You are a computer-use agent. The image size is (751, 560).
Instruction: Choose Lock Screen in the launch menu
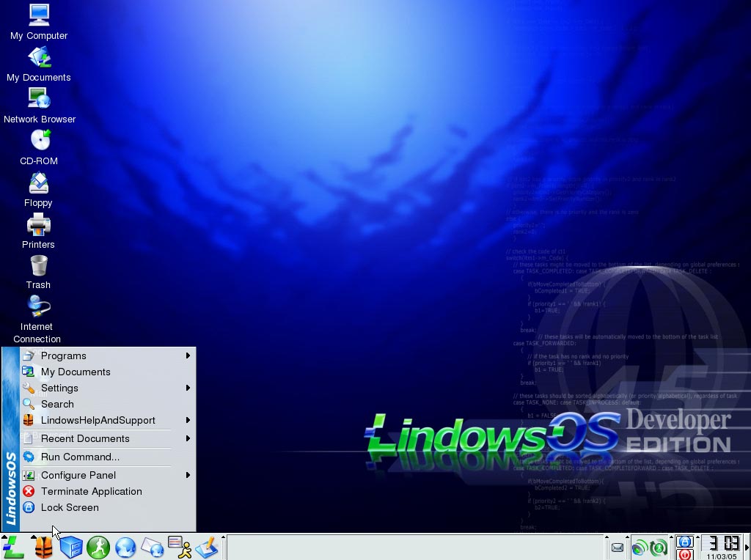click(108, 507)
